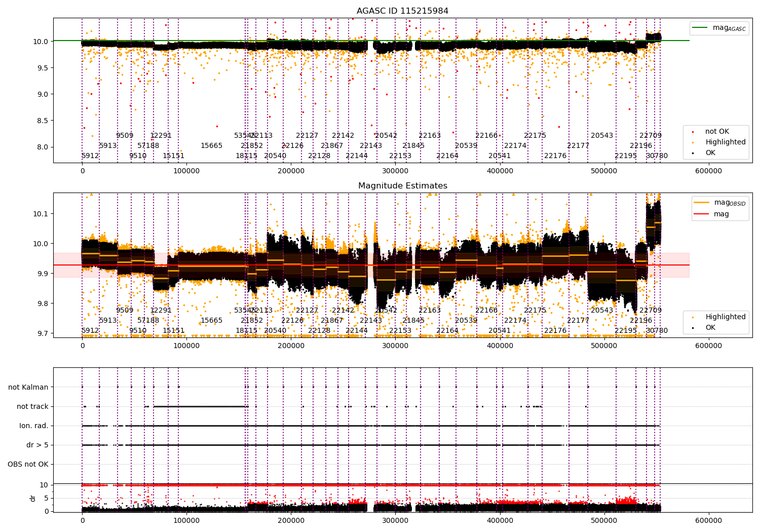Click the 'Magnitude Estimates' plot title
The width and height of the screenshot is (760, 532).
(x=402, y=186)
